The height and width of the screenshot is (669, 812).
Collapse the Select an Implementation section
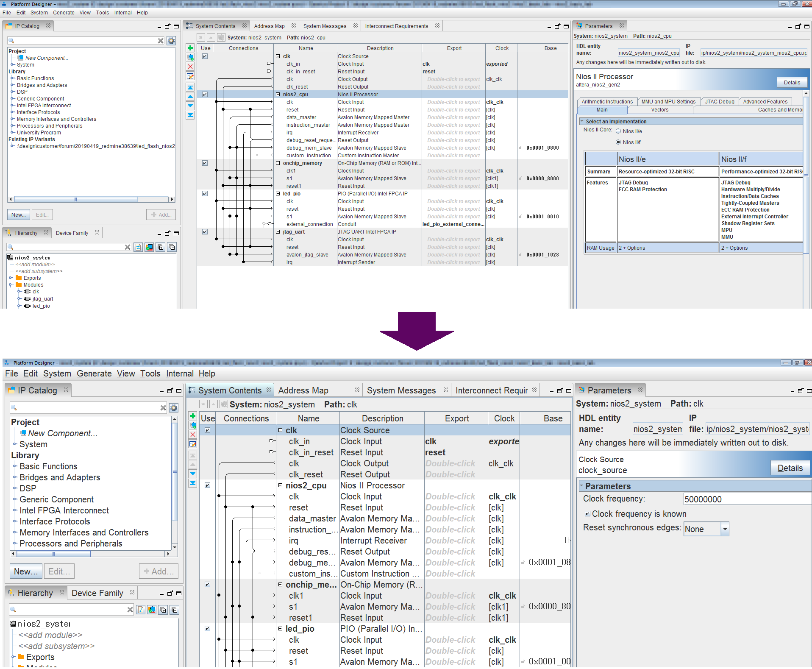[582, 122]
